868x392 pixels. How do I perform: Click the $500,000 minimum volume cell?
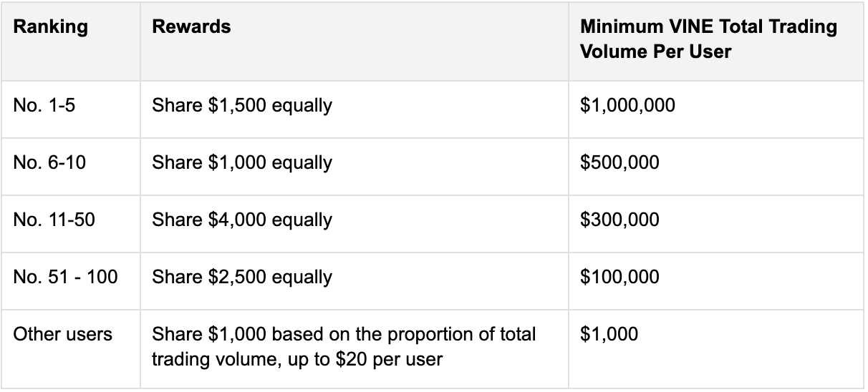[x=619, y=163]
